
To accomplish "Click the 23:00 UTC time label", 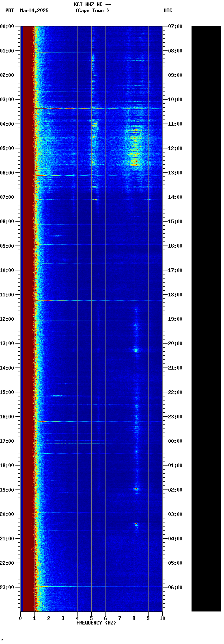I will (175, 417).
